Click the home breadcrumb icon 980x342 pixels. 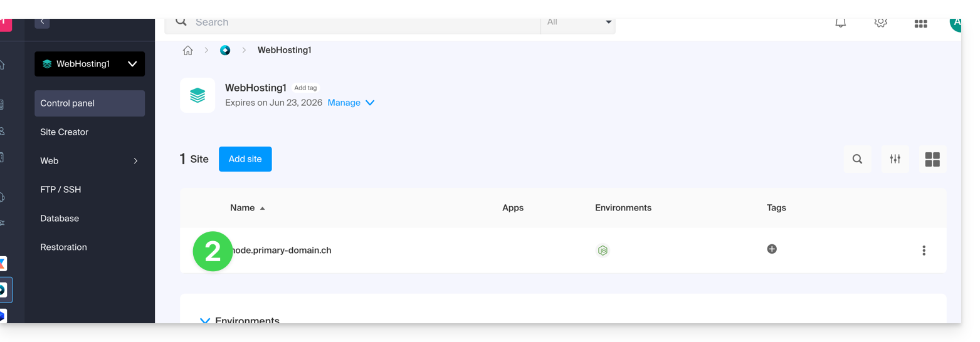187,51
